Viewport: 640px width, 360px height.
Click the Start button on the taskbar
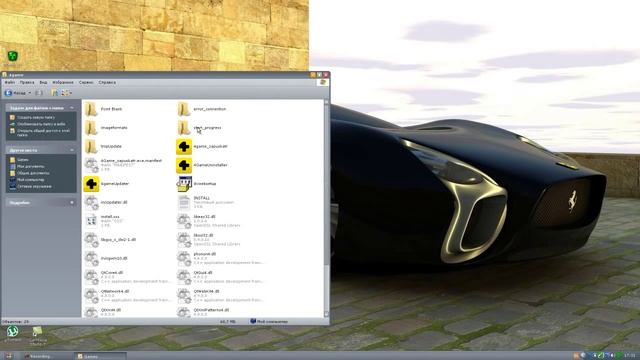pos(8,356)
